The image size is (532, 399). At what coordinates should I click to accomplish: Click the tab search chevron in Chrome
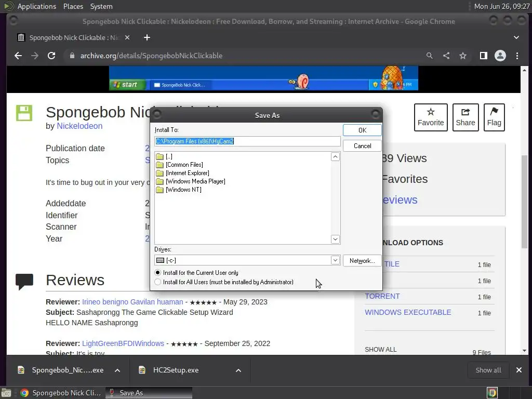pos(516,37)
